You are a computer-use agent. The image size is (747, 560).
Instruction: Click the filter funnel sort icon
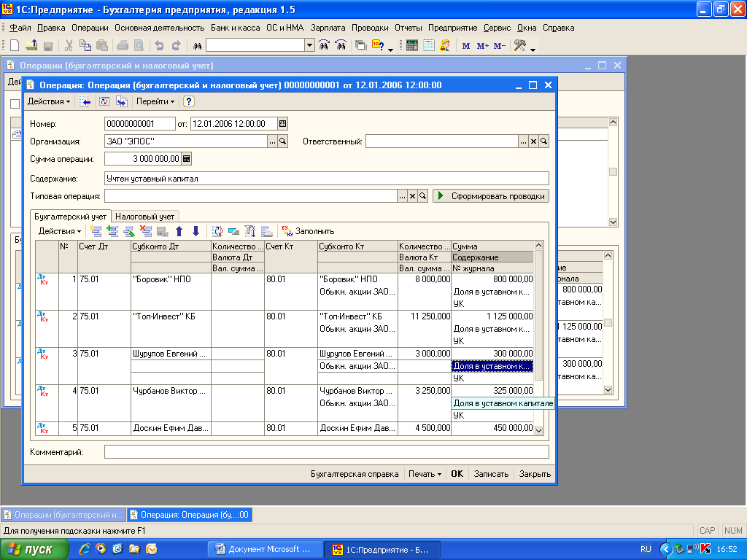click(x=249, y=231)
